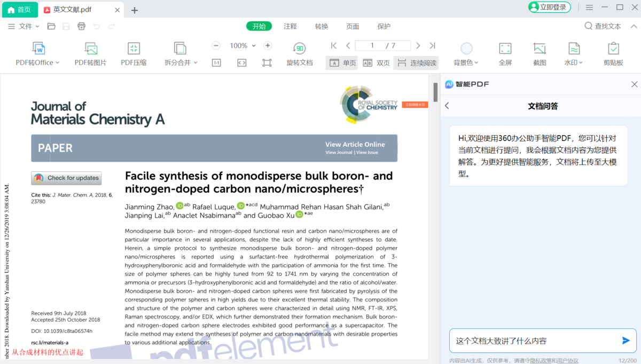This screenshot has width=641, height=364.
Task: Click Jianming Zhao's ORCID icon
Action: pyautogui.click(x=179, y=205)
